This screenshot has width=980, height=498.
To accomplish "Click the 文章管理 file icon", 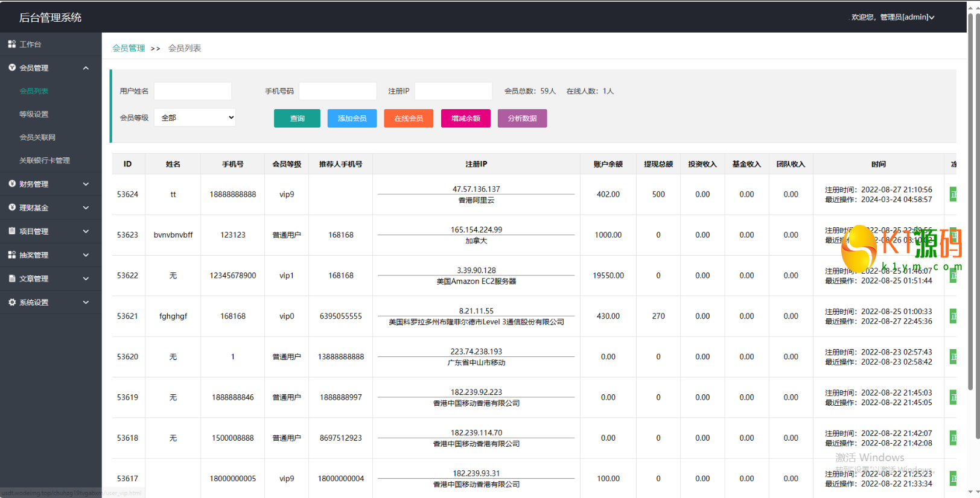I will [x=11, y=279].
